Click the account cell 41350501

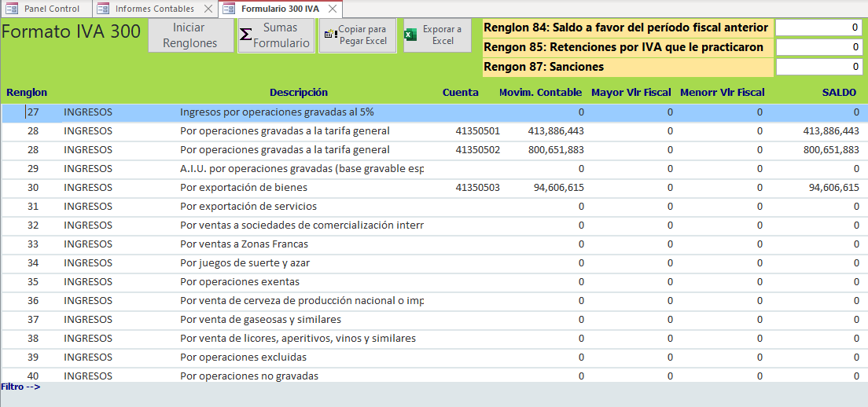(478, 131)
